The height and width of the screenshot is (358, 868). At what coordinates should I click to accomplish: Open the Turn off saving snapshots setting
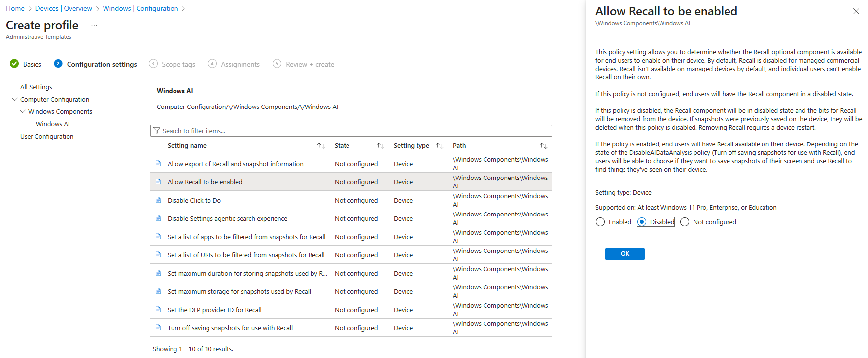click(x=230, y=328)
